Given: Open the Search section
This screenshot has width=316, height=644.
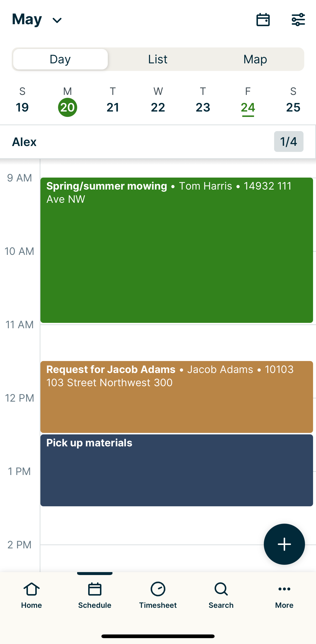Looking at the screenshot, I should click(221, 595).
